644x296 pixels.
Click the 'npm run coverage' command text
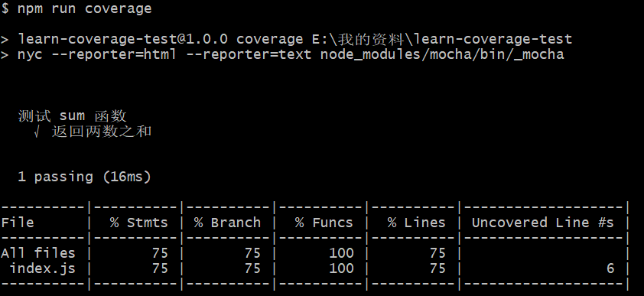pyautogui.click(x=85, y=8)
